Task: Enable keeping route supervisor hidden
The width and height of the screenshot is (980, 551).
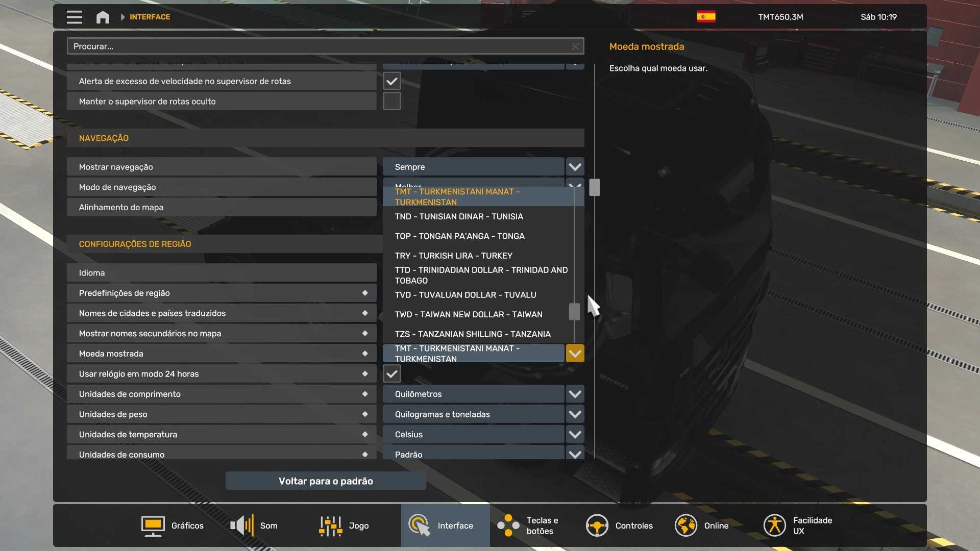Action: [391, 102]
